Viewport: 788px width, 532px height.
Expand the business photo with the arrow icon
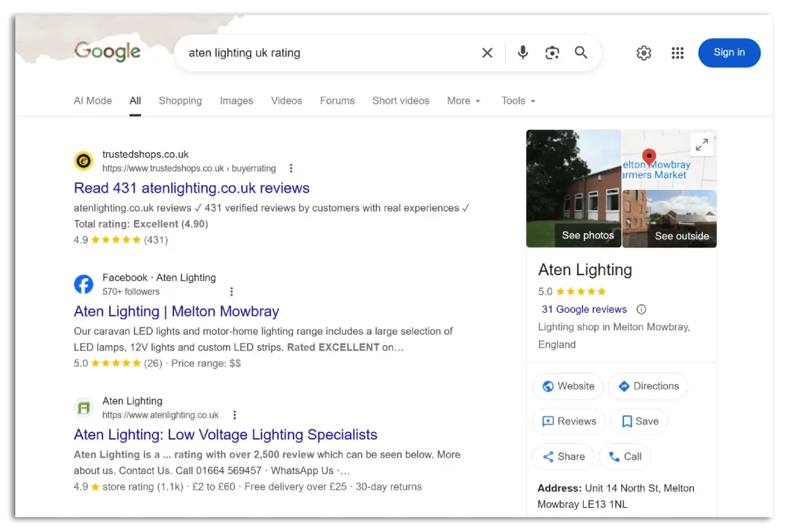701,144
